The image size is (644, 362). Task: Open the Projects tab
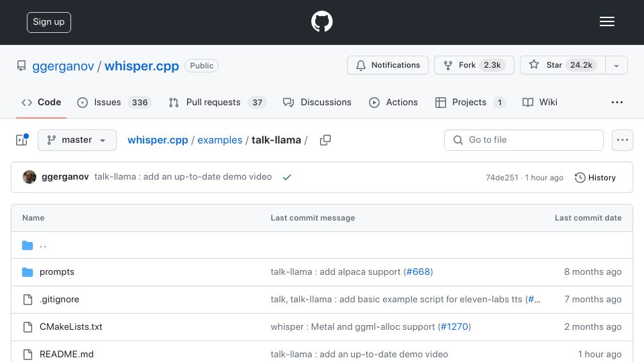click(470, 102)
